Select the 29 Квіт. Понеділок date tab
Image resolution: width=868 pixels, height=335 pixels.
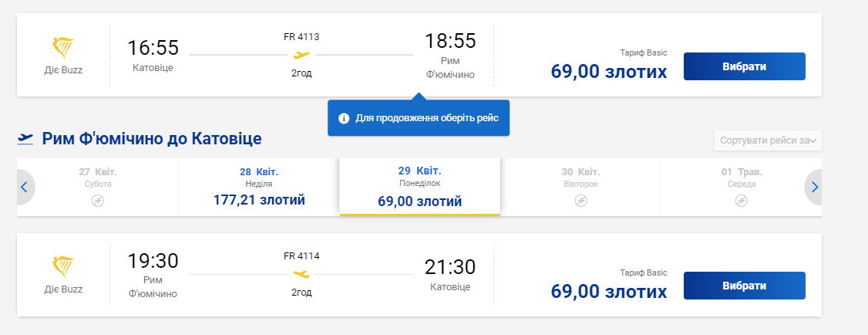click(x=420, y=187)
